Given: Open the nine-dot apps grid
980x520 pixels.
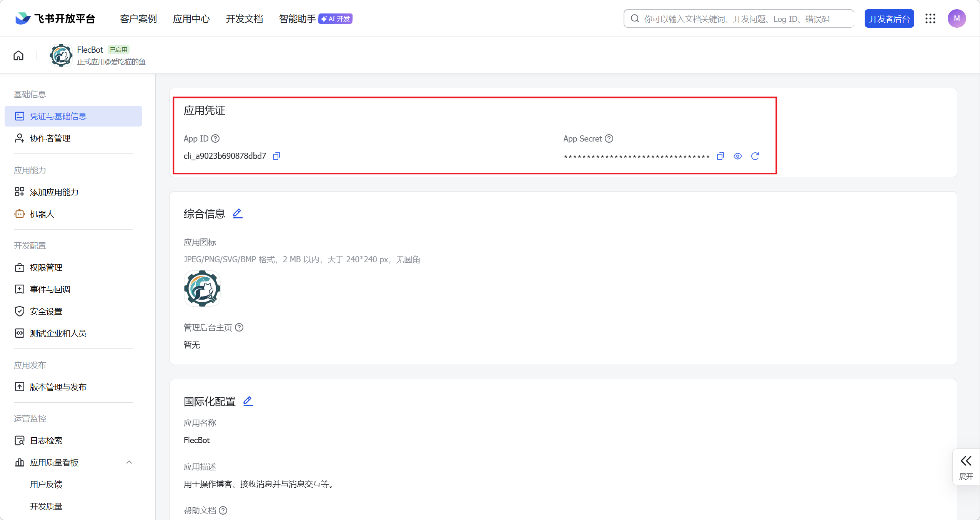Looking at the screenshot, I should click(x=930, y=18).
